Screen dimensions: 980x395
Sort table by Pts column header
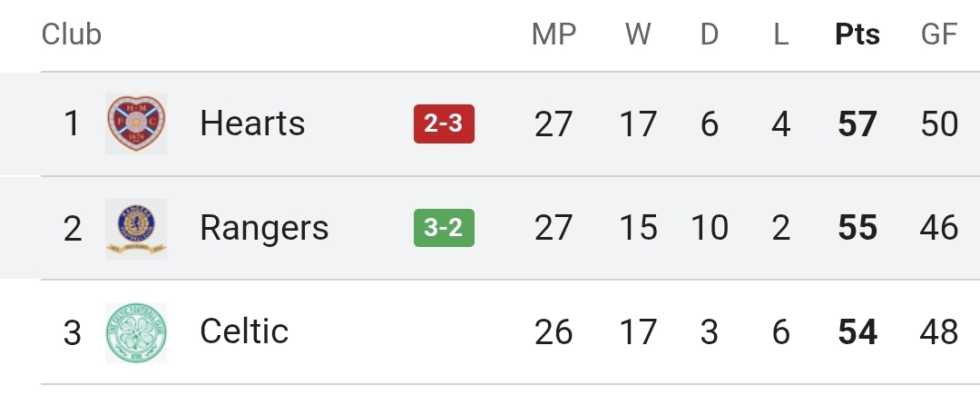click(x=857, y=35)
